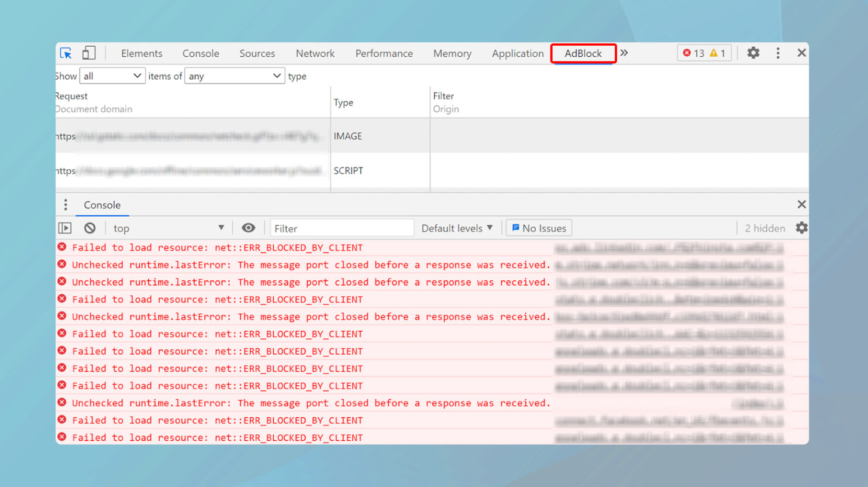
Task: Open the console sidebar panel icon
Action: (x=65, y=228)
